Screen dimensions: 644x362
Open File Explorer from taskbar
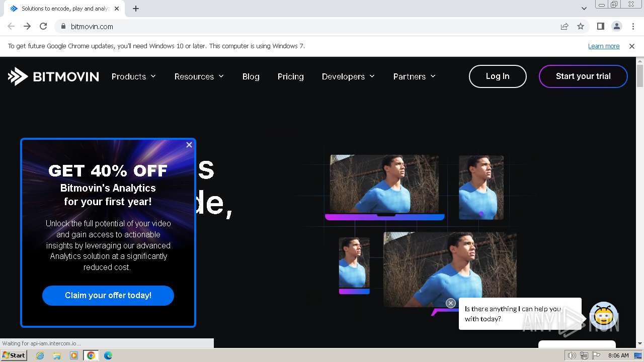57,355
